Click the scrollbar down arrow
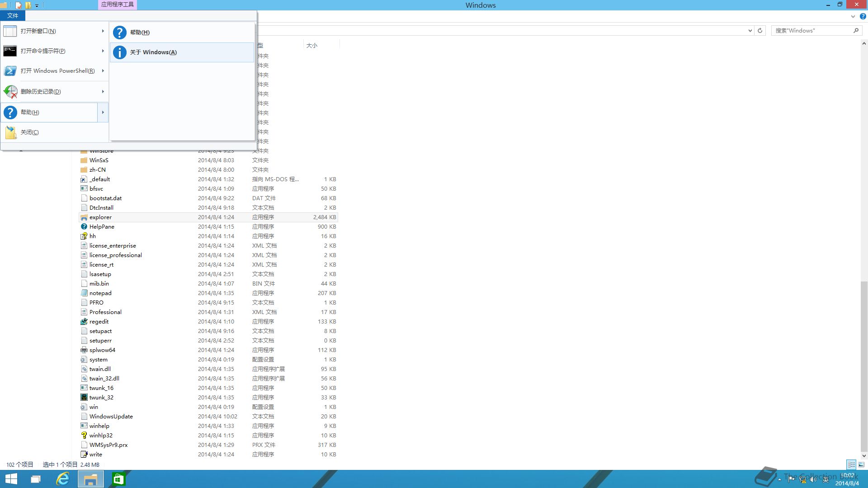Screen dimensions: 868x488 pos(864,455)
